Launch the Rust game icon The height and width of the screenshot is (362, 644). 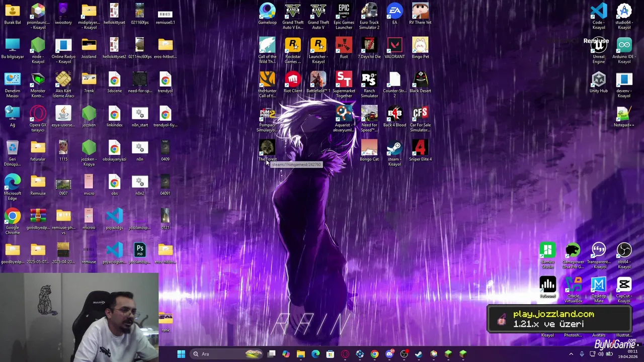[x=344, y=48]
